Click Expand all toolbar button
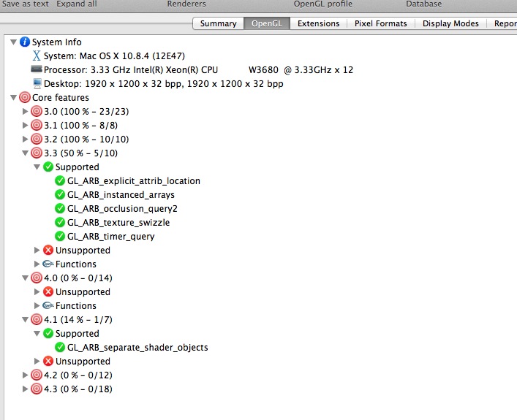517x420 pixels. tap(77, 4)
